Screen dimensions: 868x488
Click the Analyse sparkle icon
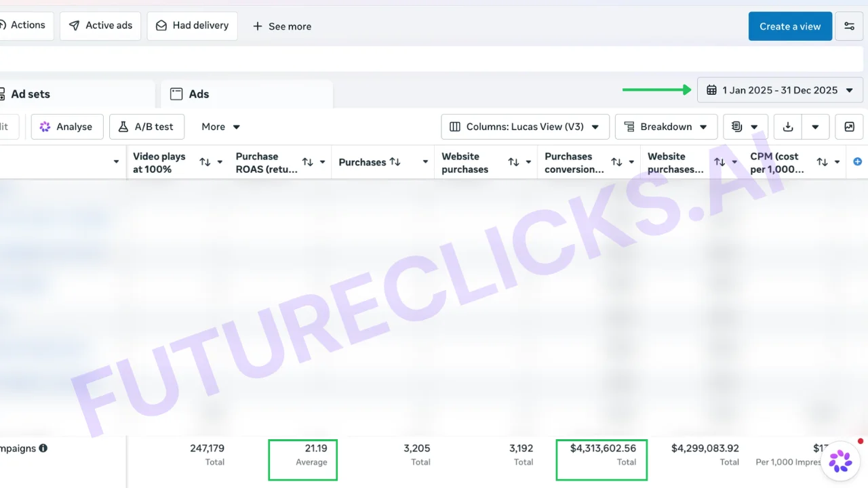pos(45,127)
